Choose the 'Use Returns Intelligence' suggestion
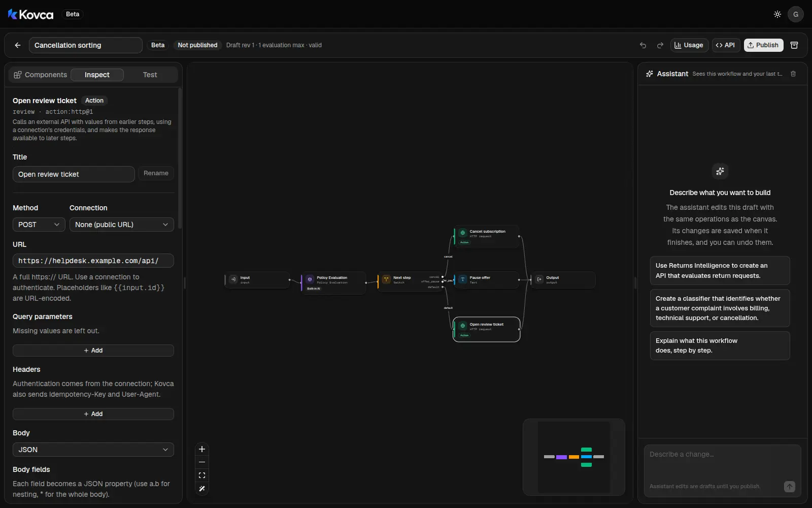 click(x=720, y=271)
